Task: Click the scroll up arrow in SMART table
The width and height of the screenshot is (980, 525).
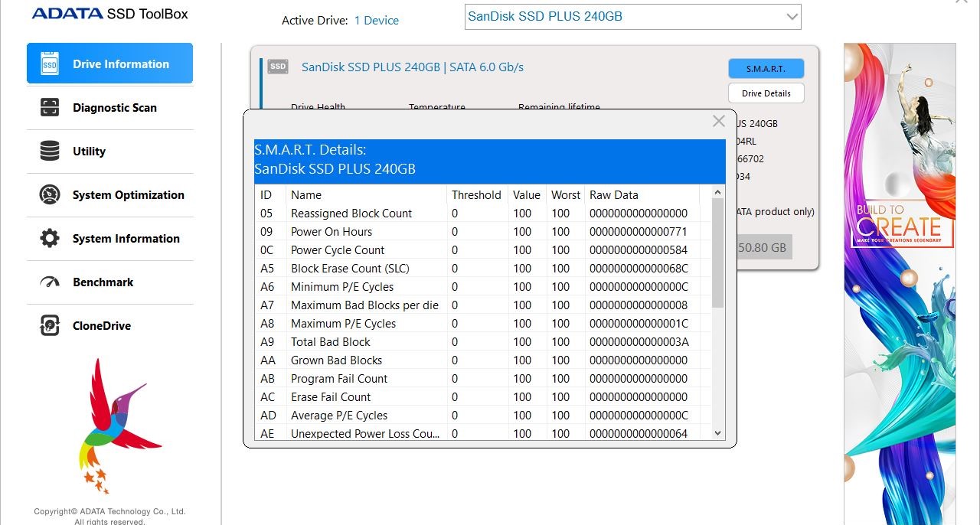Action: (717, 192)
